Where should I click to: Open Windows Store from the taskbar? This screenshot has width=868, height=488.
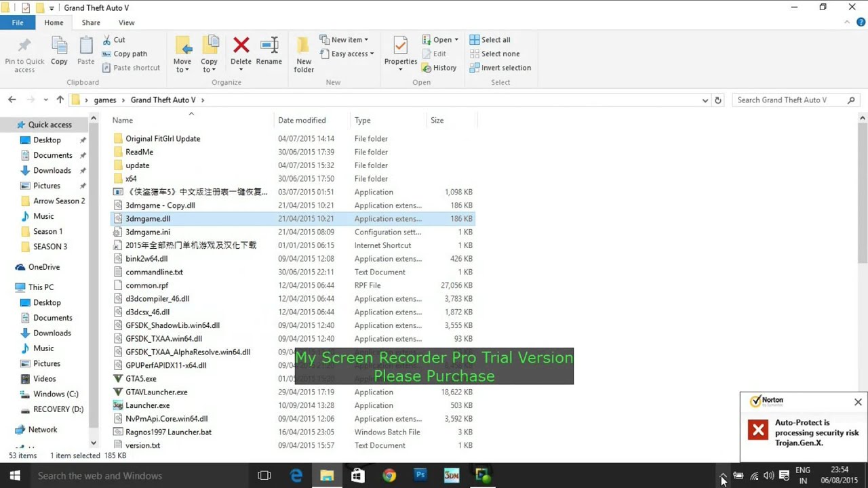(x=357, y=476)
